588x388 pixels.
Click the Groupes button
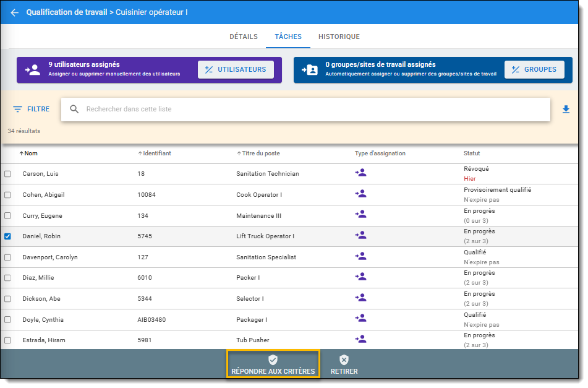(534, 70)
